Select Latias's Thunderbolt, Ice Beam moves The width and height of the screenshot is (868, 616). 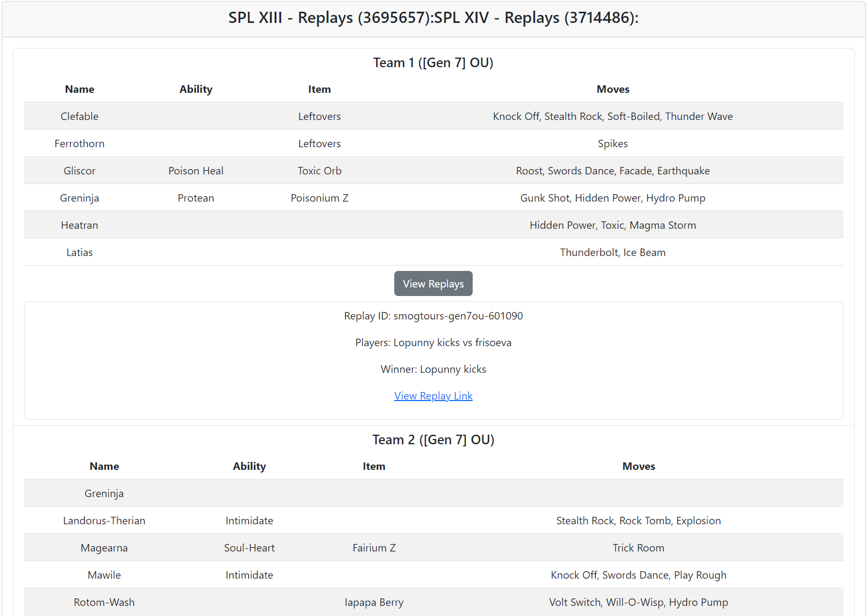tap(612, 252)
